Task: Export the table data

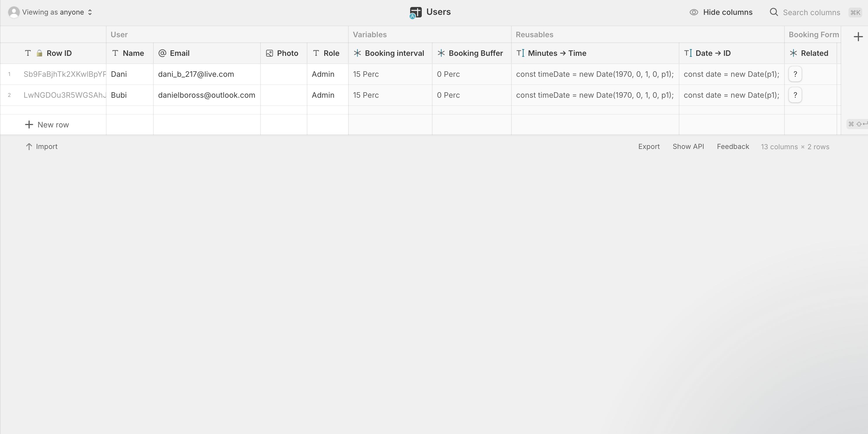Action: [x=649, y=147]
